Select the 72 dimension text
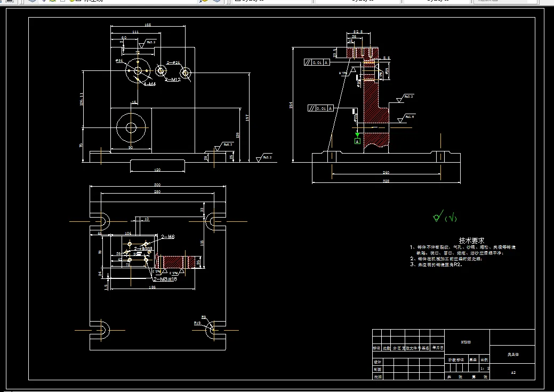The height and width of the screenshot is (392, 554). pyautogui.click(x=138, y=53)
